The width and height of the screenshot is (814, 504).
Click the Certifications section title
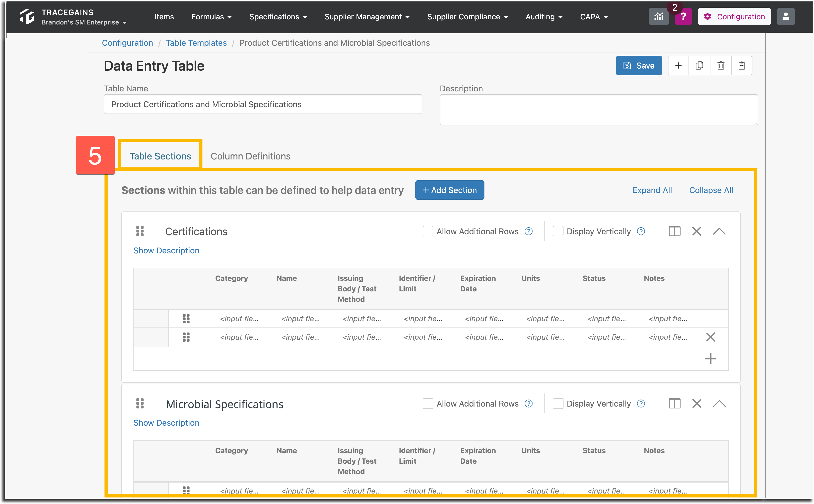tap(196, 231)
